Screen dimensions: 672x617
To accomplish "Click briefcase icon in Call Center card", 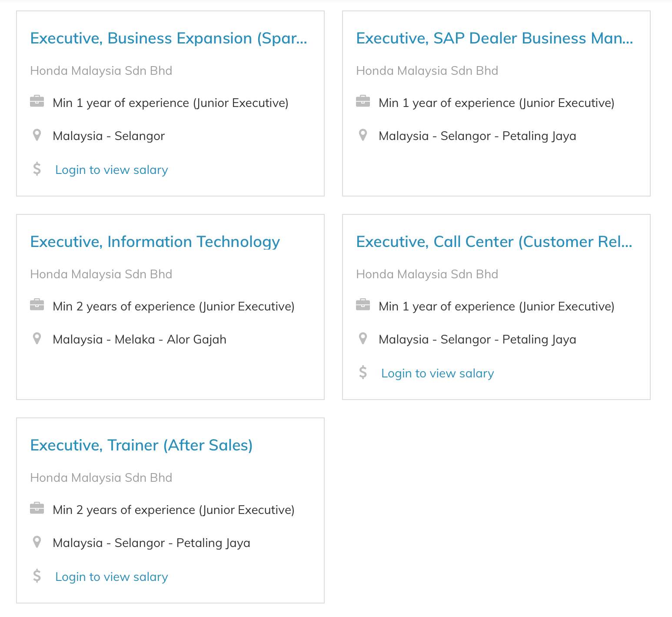I will 363,305.
